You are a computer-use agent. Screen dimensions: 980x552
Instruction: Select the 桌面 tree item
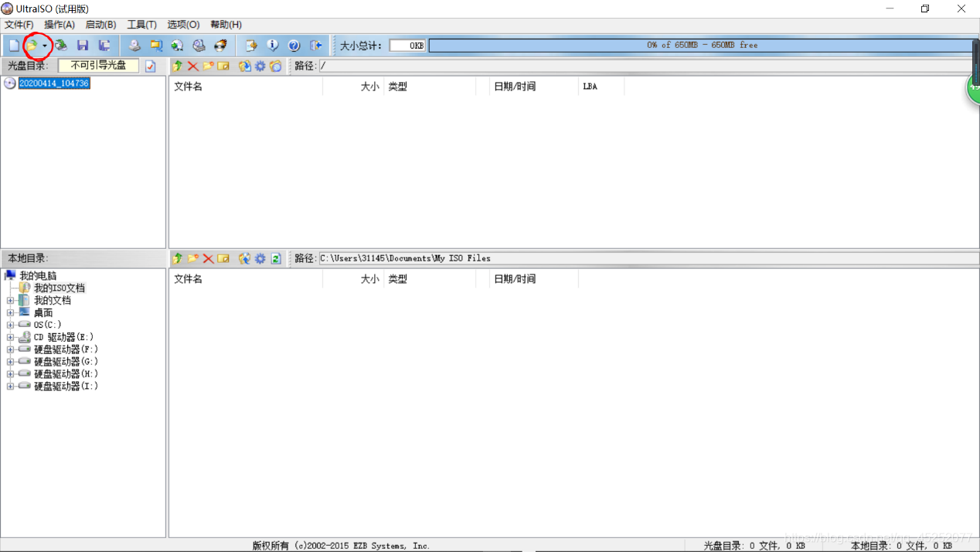(43, 312)
